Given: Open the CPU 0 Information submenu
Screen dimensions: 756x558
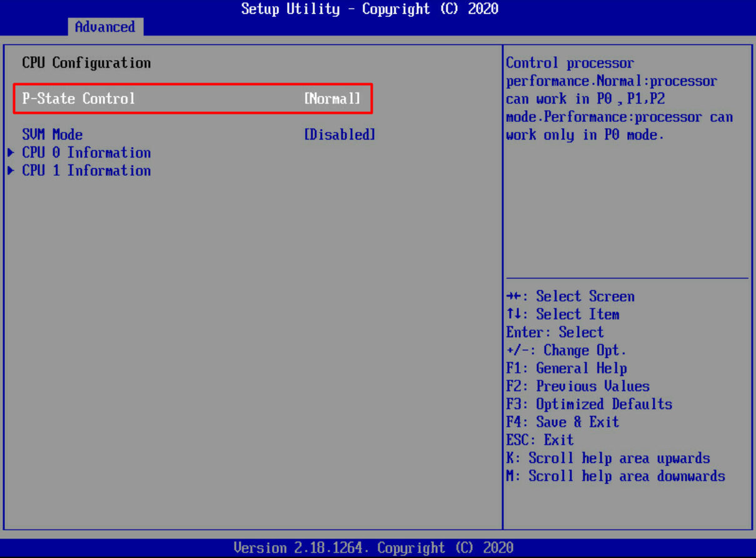Looking at the screenshot, I should tap(86, 153).
